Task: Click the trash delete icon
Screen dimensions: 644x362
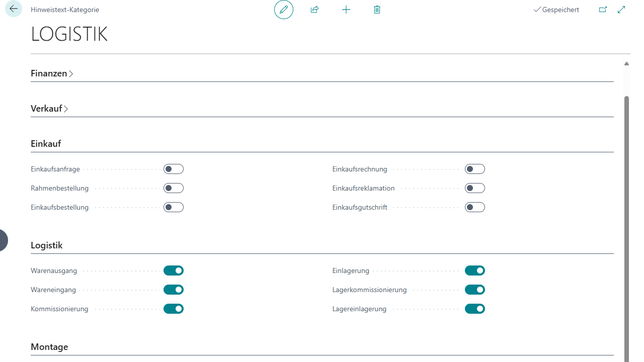Action: coord(377,10)
